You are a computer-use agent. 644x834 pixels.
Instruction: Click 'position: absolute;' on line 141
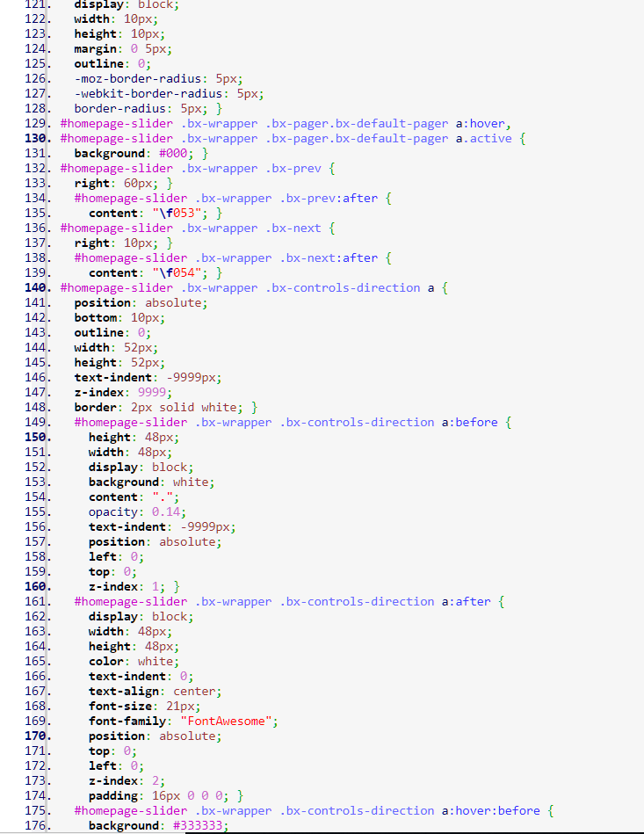[x=141, y=303]
